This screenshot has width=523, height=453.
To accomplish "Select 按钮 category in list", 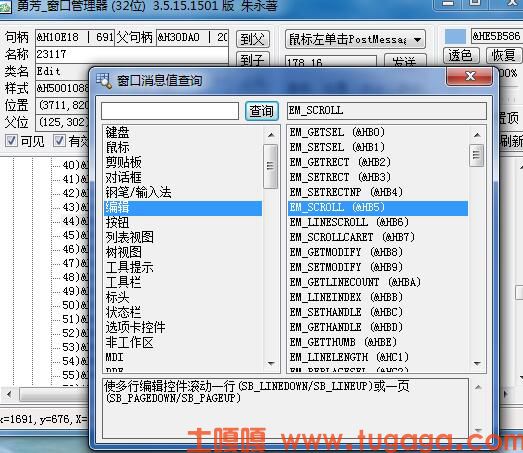I will point(183,222).
